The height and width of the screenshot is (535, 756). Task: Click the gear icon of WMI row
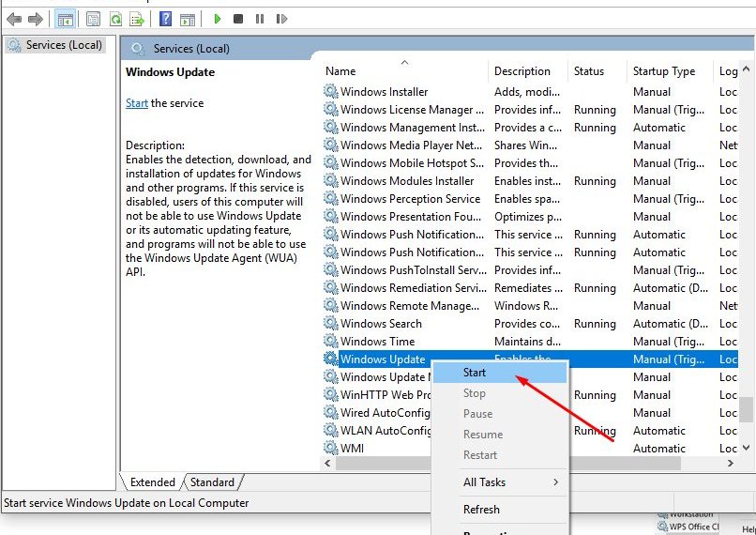pyautogui.click(x=331, y=448)
